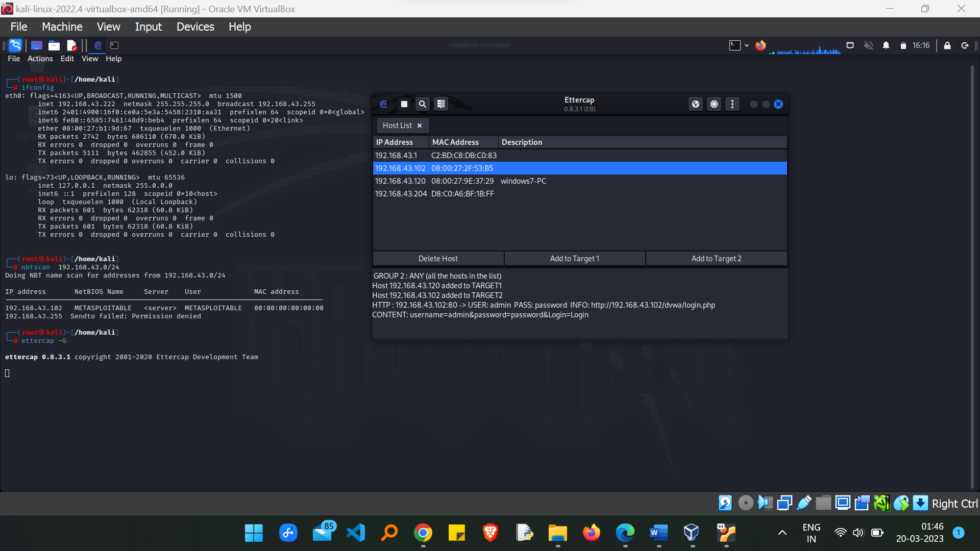Toggle the muted volume icon in Kali panel
The image size is (980, 551).
(868, 45)
